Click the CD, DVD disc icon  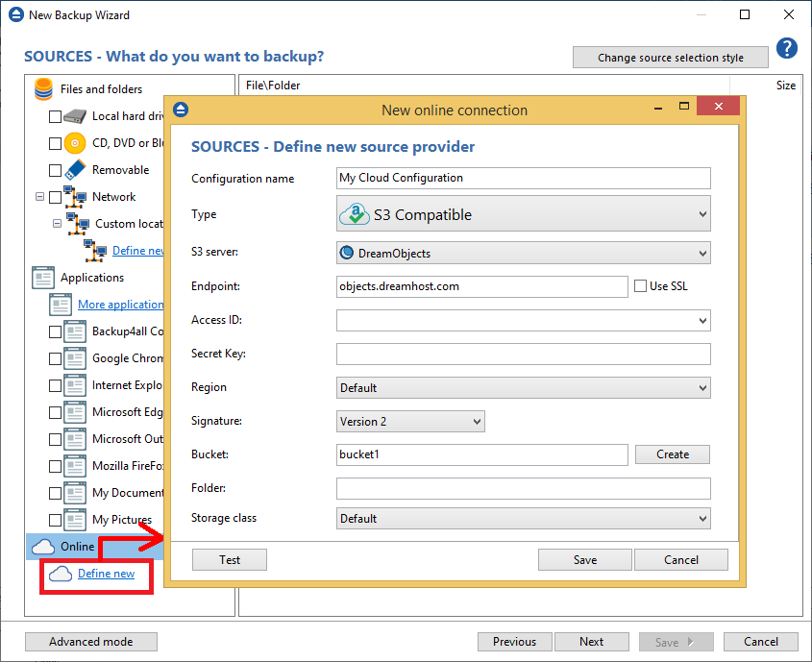(x=75, y=143)
